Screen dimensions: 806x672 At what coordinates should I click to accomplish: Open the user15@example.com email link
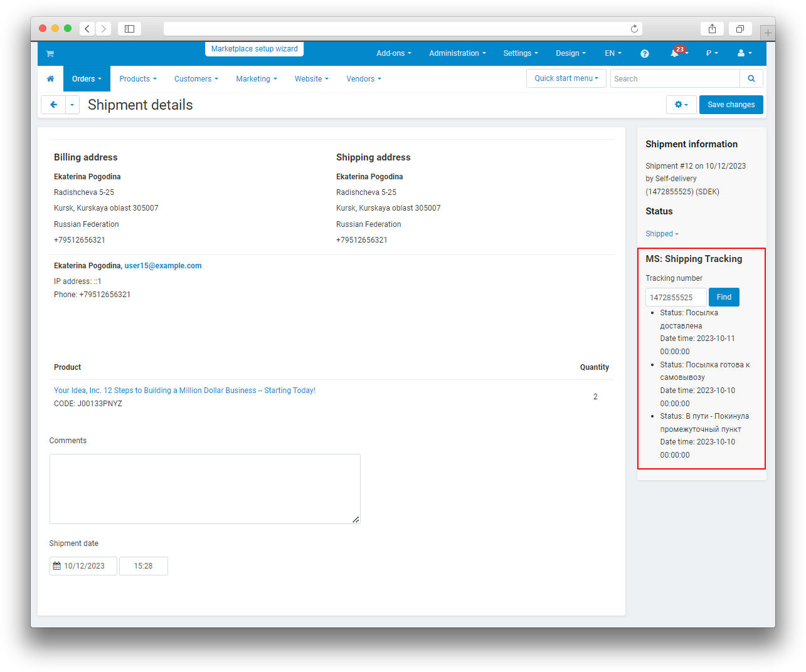pos(163,266)
